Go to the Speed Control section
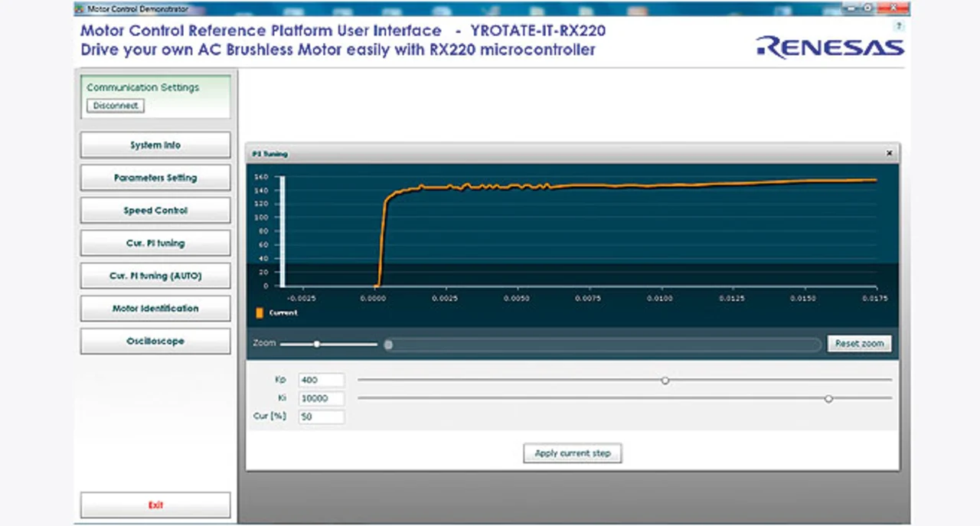The image size is (980, 526). (155, 211)
